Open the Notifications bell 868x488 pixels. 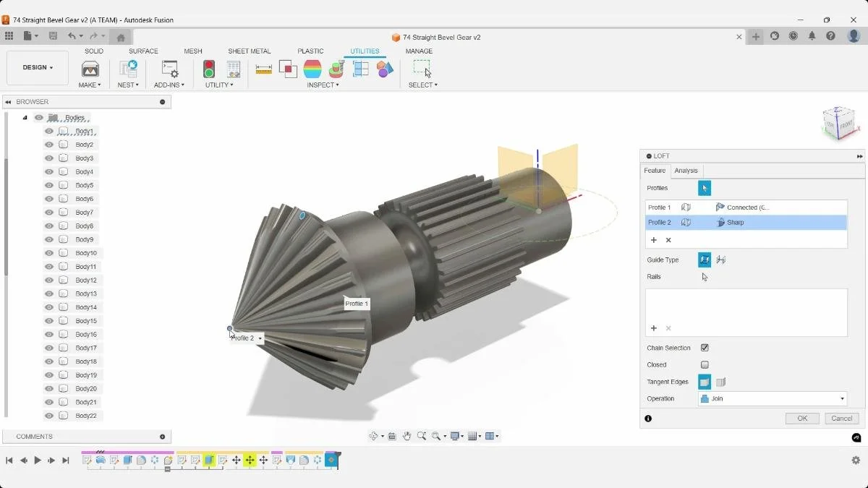812,36
